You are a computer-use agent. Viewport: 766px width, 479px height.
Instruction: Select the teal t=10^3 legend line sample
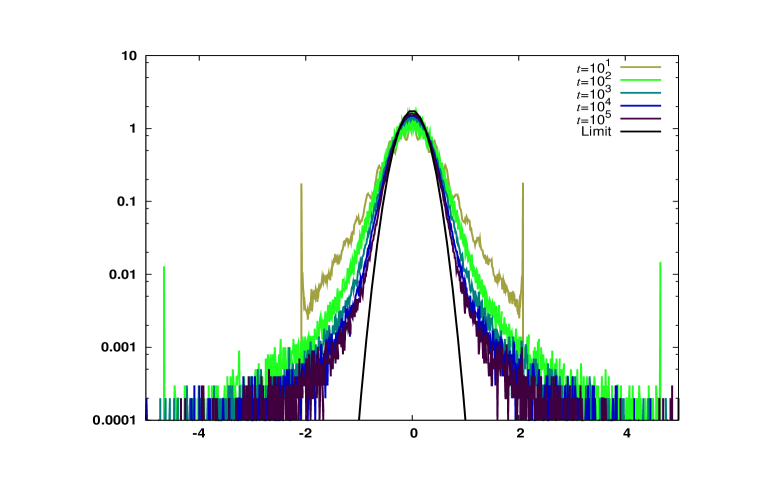640,93
